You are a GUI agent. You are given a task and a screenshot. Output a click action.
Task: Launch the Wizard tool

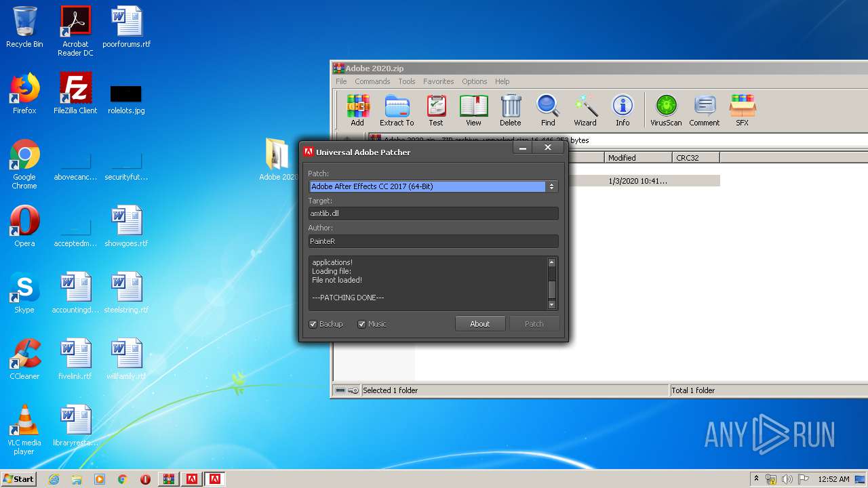click(x=585, y=110)
